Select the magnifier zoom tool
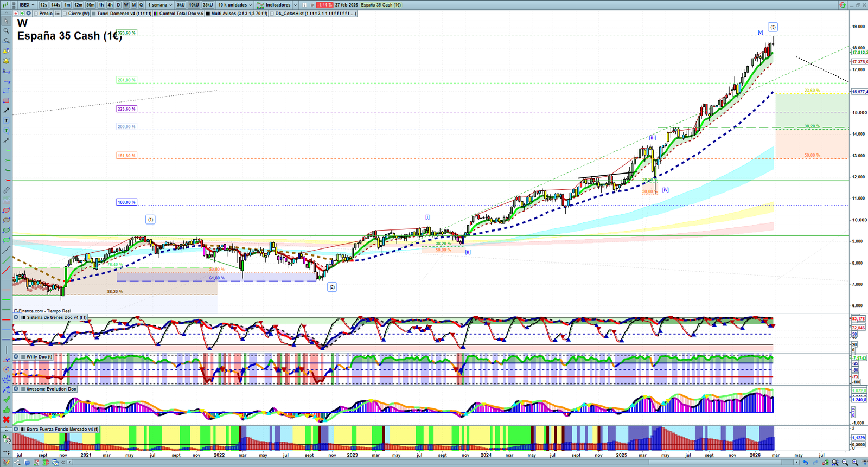The width and height of the screenshot is (868, 467). 7,31
